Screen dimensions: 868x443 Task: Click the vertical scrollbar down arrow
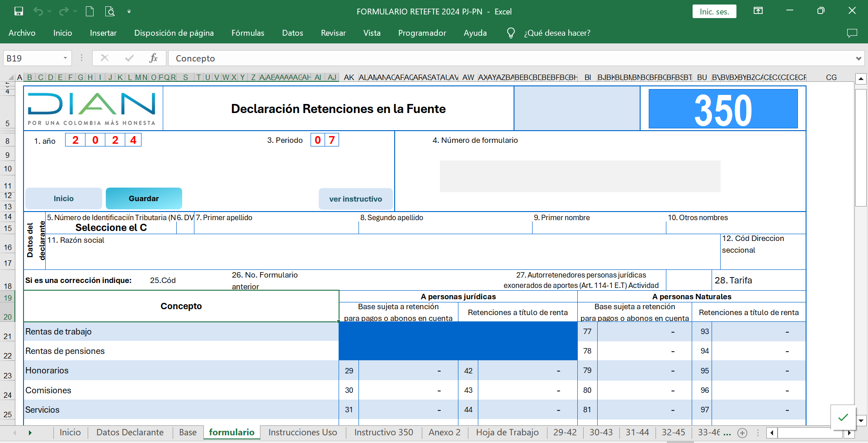[x=861, y=420]
